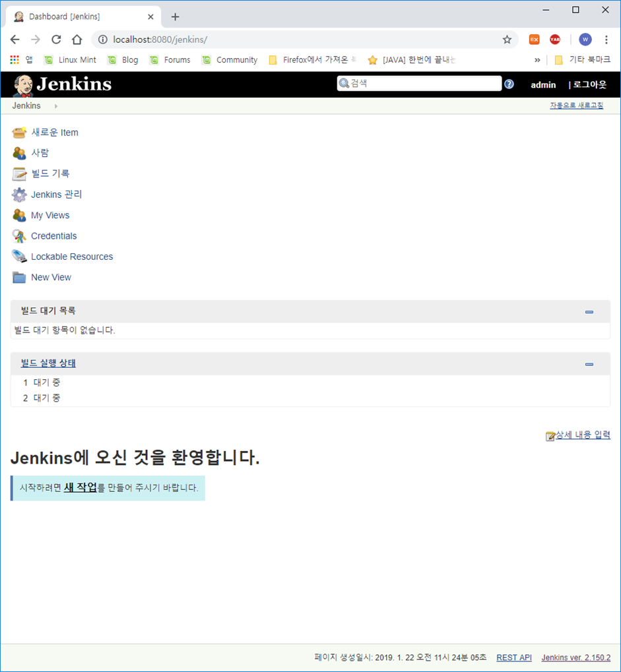Expand the Jenkins breadcrumb arrow
This screenshot has width=621, height=672.
[x=55, y=106]
